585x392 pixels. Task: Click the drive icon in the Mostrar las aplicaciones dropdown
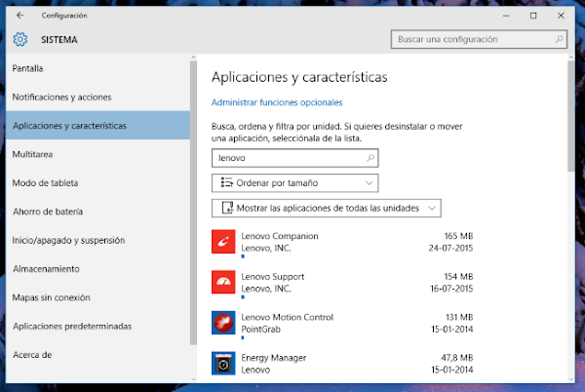(227, 208)
